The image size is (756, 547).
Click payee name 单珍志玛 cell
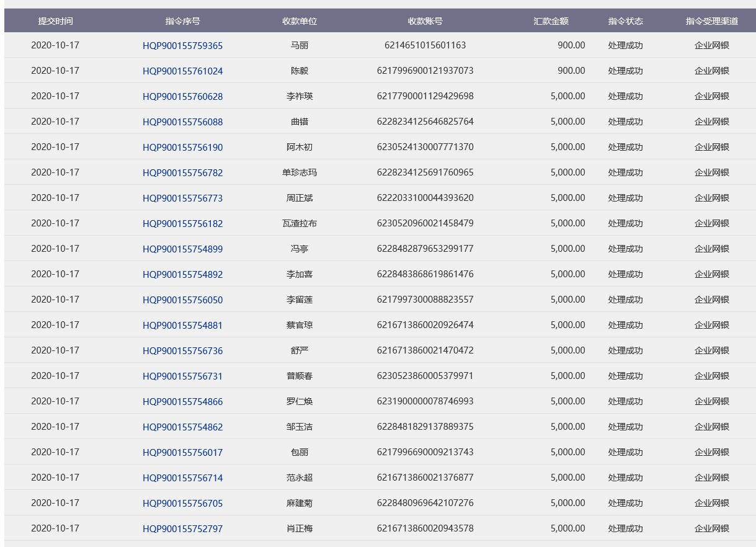click(300, 172)
